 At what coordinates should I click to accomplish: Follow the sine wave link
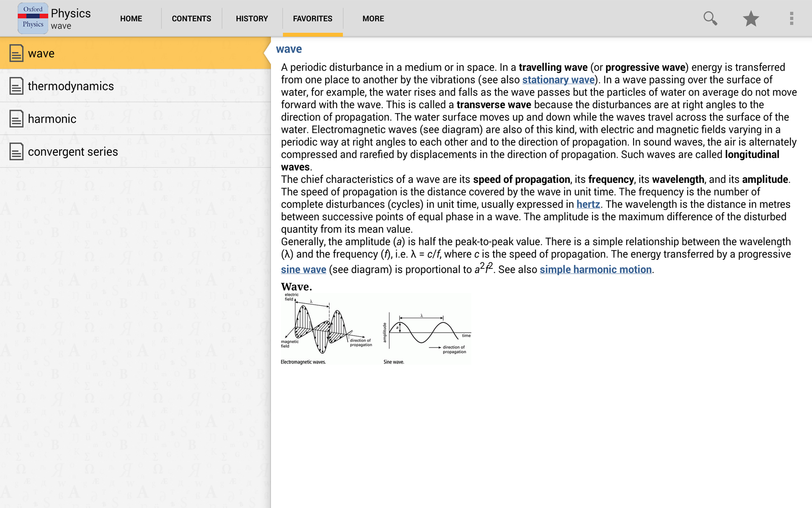(303, 269)
